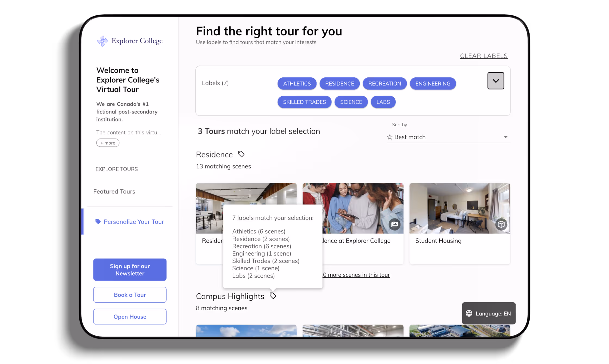
Task: Click the more scenes in this tour link
Action: coord(356,275)
